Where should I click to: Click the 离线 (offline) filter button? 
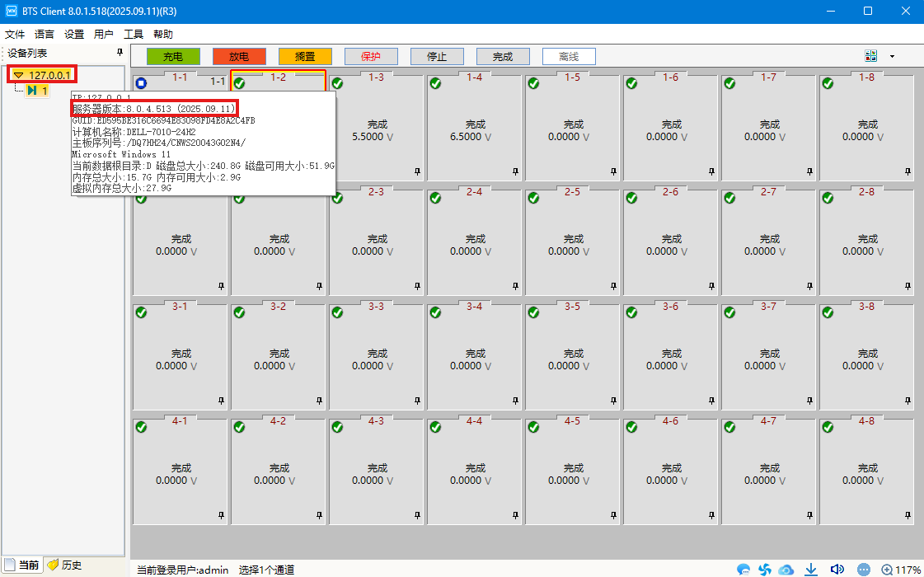click(569, 57)
